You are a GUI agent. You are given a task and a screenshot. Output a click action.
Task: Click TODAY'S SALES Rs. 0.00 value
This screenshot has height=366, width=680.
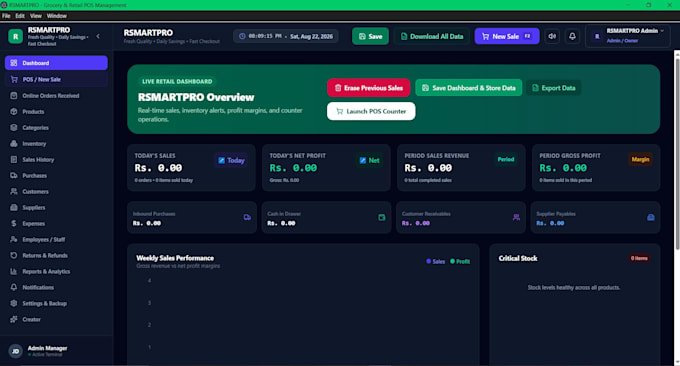[158, 168]
